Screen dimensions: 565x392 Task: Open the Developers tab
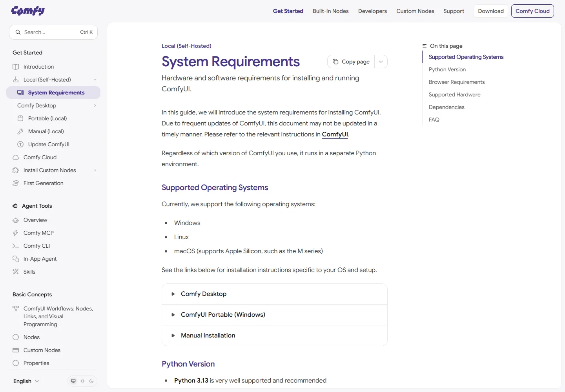(x=372, y=11)
